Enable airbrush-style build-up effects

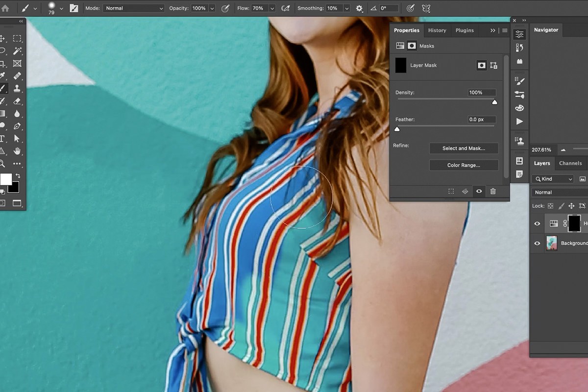(286, 8)
